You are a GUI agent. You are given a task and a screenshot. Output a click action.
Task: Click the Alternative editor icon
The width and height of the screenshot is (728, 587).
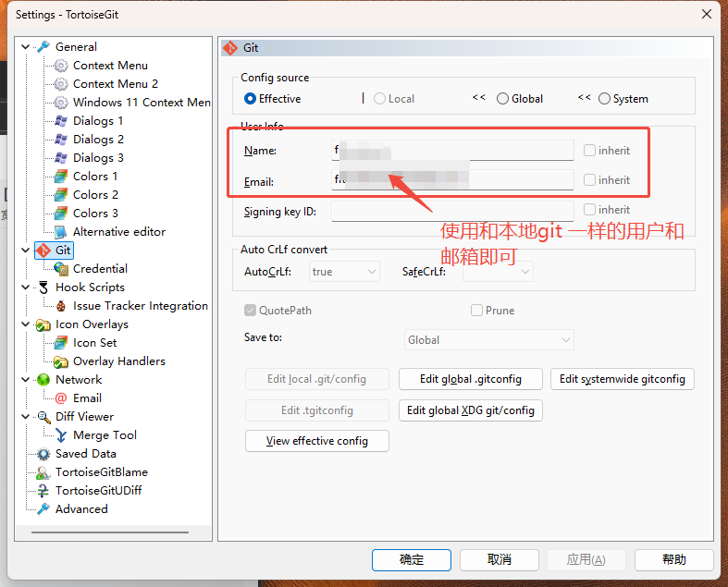pyautogui.click(x=61, y=231)
